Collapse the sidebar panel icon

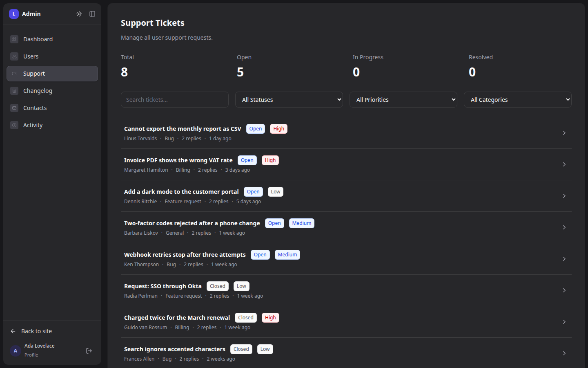92,14
